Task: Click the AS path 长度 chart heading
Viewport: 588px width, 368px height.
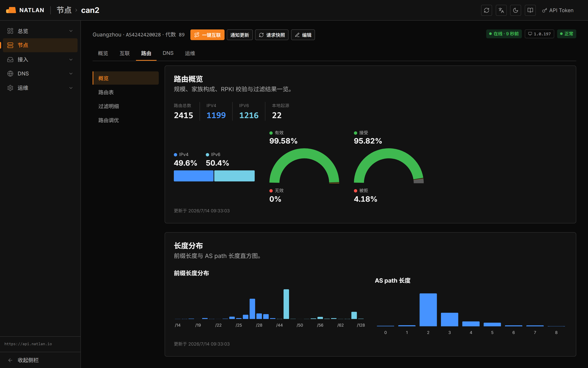Action: (393, 281)
